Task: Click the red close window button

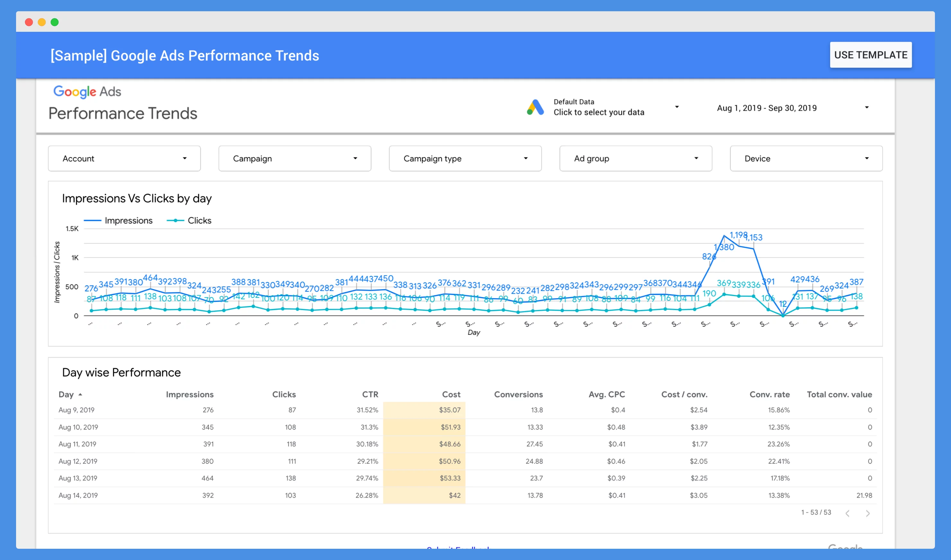Action: click(29, 22)
